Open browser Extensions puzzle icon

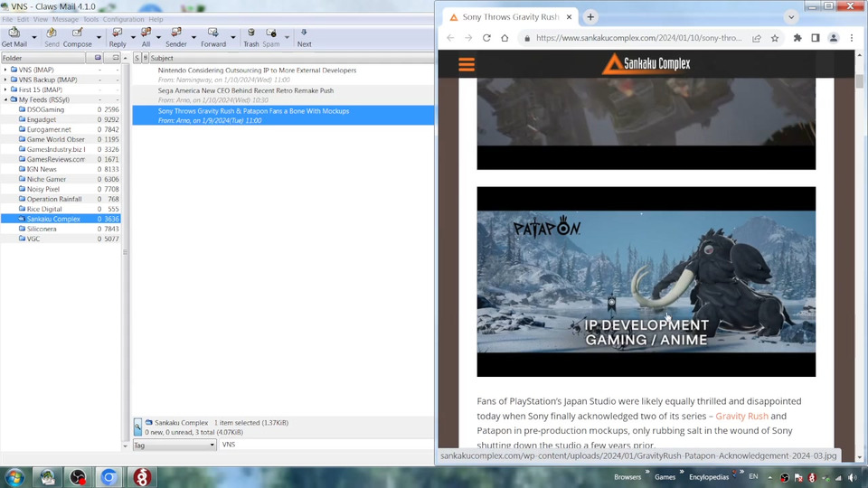click(x=797, y=38)
